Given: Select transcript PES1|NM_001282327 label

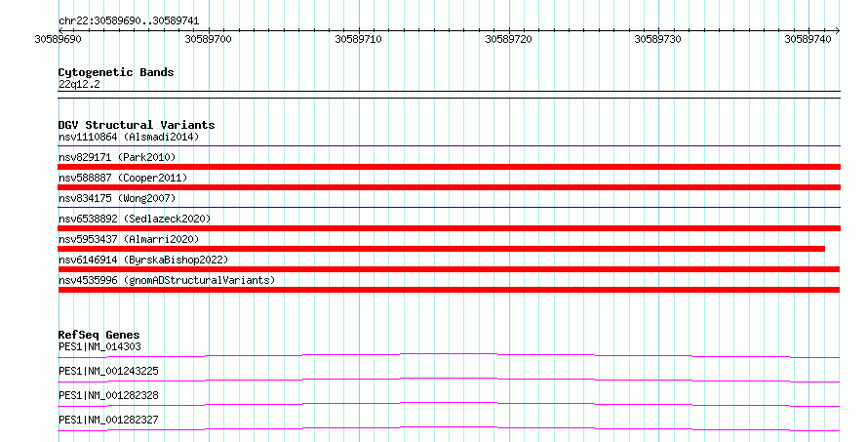Looking at the screenshot, I should tap(108, 421).
